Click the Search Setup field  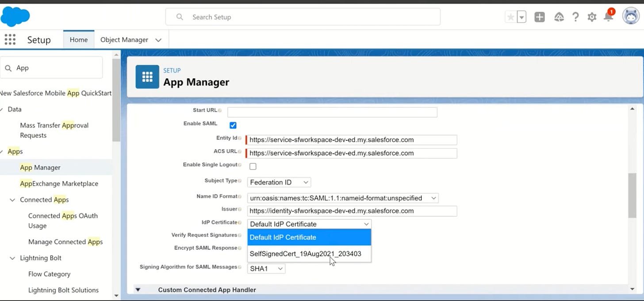click(x=303, y=17)
